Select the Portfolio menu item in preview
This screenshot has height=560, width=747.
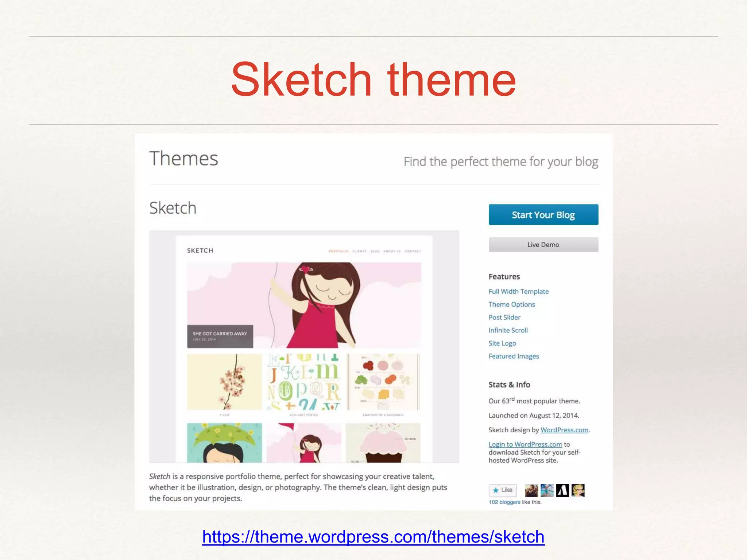pos(338,251)
